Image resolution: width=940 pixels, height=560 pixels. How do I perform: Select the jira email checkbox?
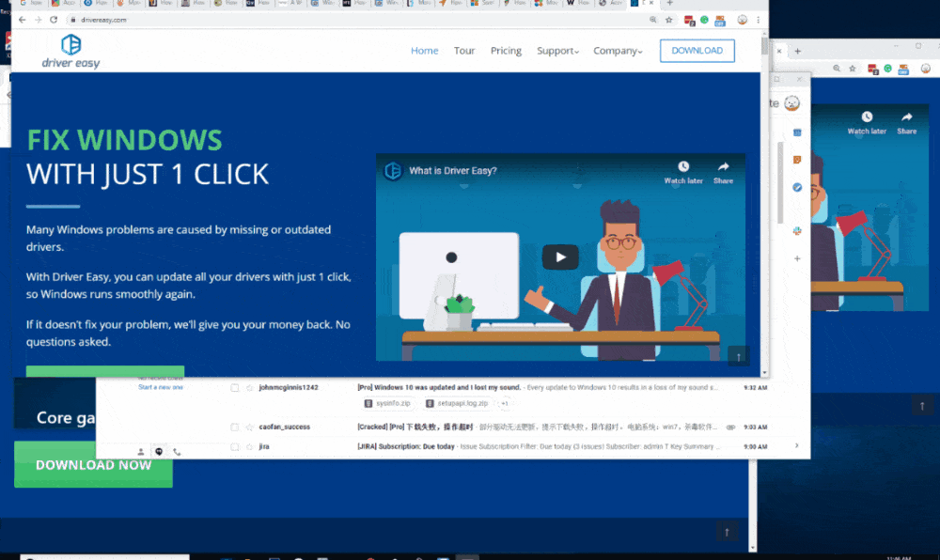coord(234,447)
